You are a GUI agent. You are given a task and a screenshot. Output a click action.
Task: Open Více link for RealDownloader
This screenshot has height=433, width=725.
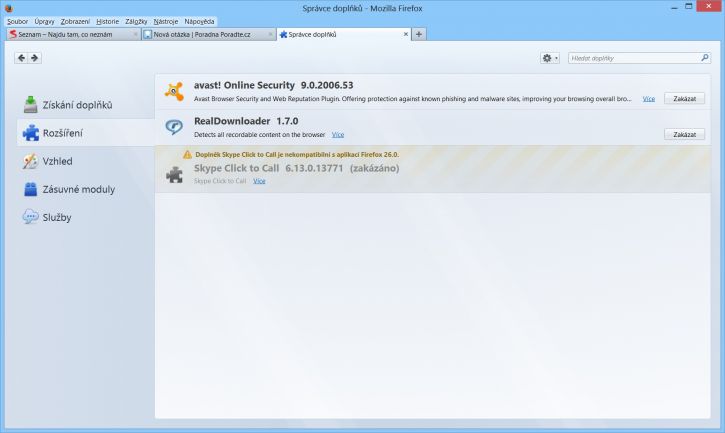pyautogui.click(x=338, y=135)
